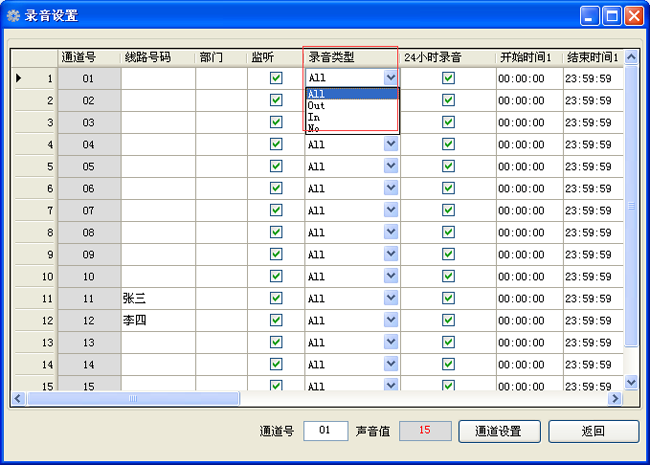Collapse the recording type dropdown on row 1
650x465 pixels.
point(390,78)
